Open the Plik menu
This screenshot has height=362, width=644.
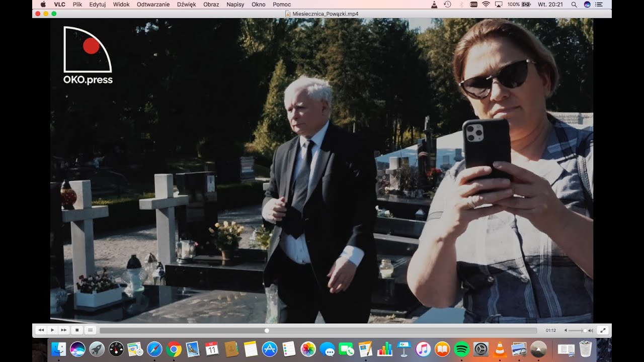(x=77, y=4)
